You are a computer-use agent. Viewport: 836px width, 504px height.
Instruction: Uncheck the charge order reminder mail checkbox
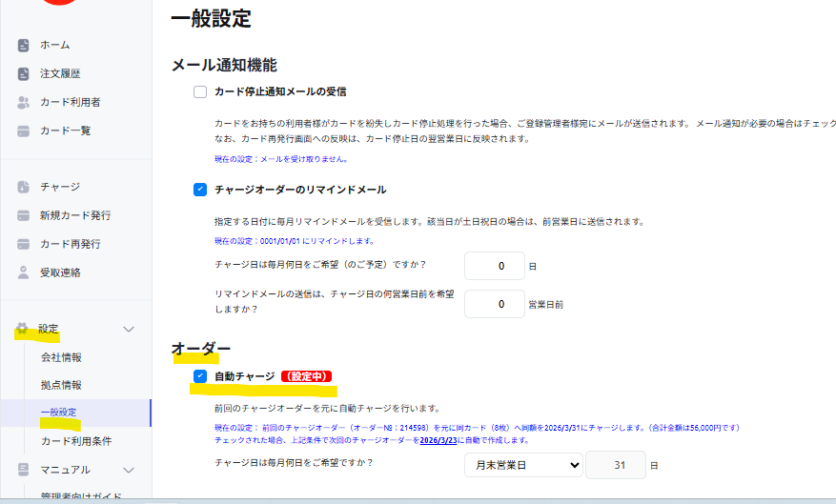[200, 190]
